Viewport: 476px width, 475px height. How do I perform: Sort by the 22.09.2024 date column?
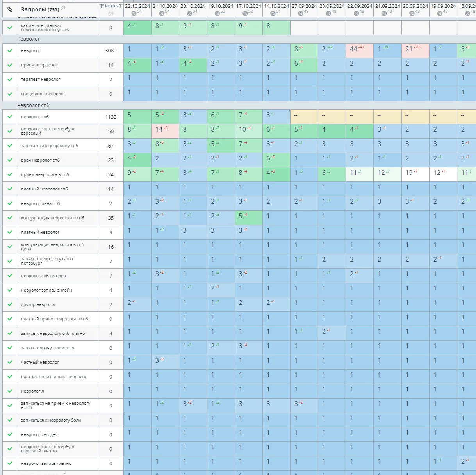(x=360, y=6)
